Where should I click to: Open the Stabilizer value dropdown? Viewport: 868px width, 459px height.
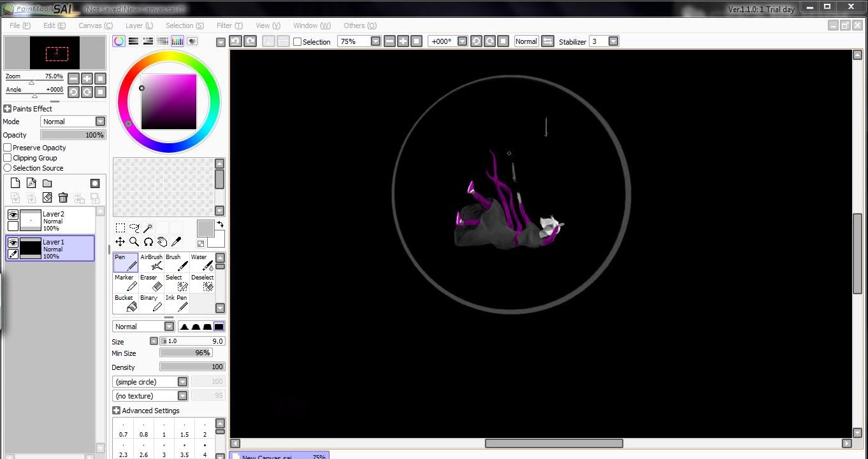(613, 41)
